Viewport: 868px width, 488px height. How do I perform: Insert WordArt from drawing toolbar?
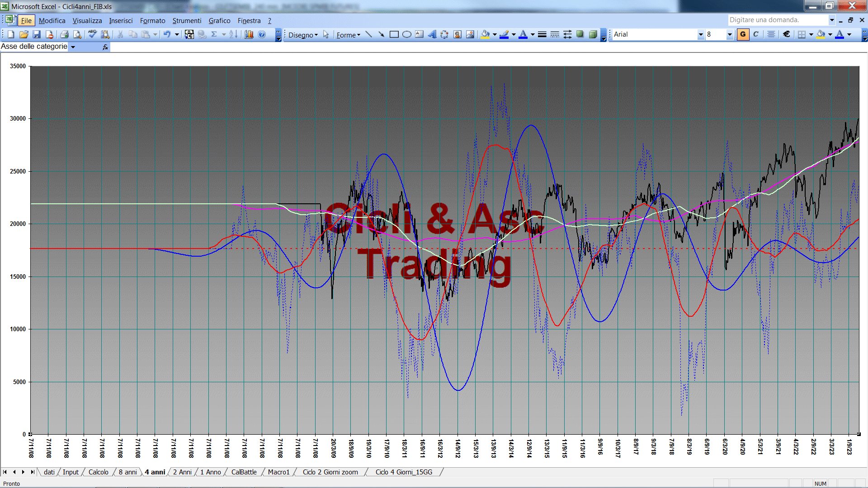tap(432, 34)
